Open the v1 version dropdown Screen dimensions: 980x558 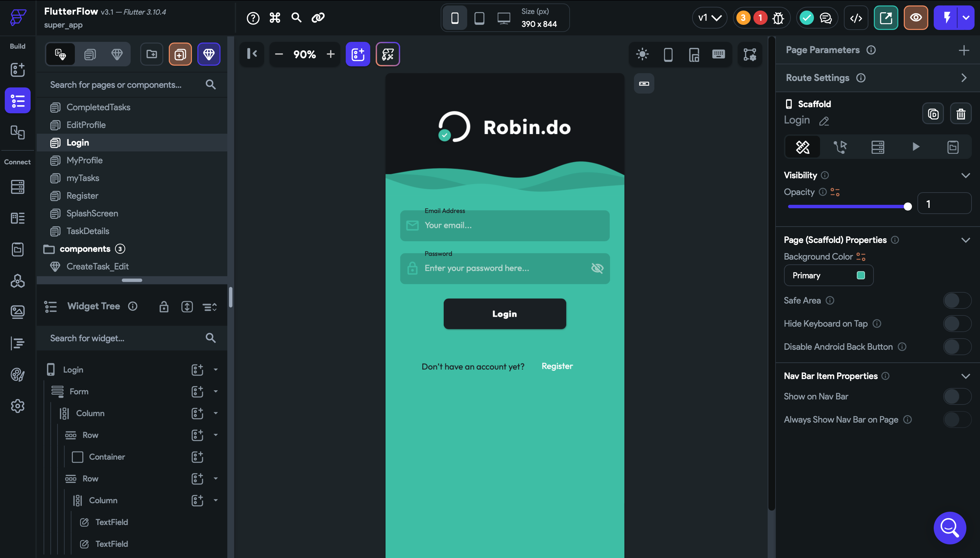(709, 18)
